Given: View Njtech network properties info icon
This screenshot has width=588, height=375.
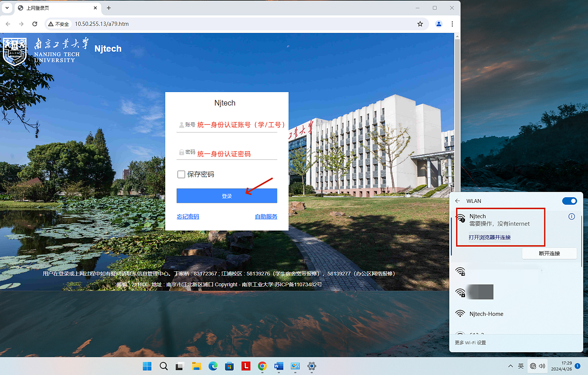Looking at the screenshot, I should coord(572,216).
